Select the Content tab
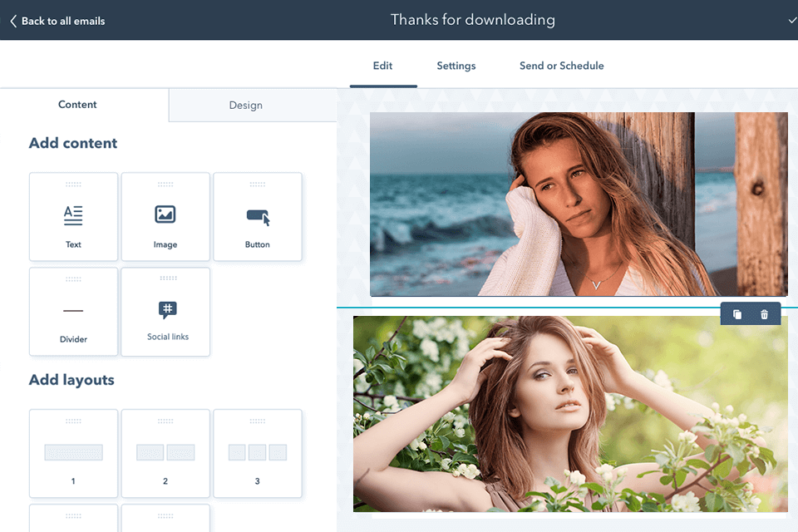Viewport: 798px width, 532px height. coord(77,105)
